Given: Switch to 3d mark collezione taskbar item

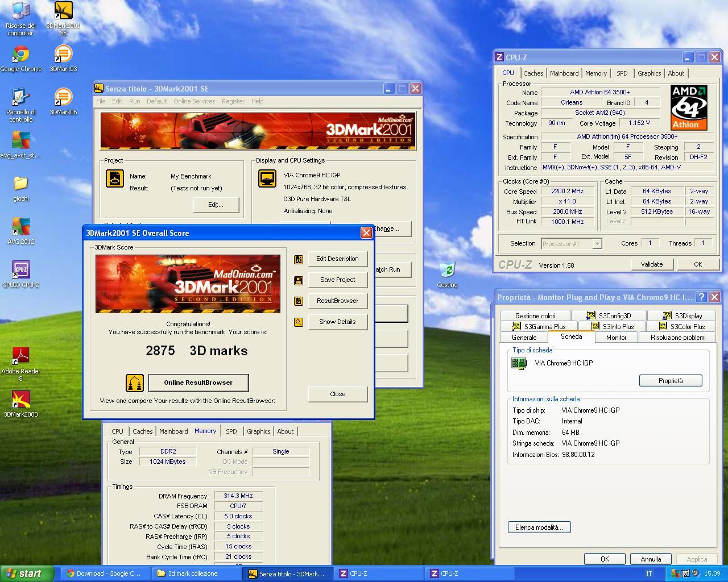Looking at the screenshot, I should [x=196, y=573].
